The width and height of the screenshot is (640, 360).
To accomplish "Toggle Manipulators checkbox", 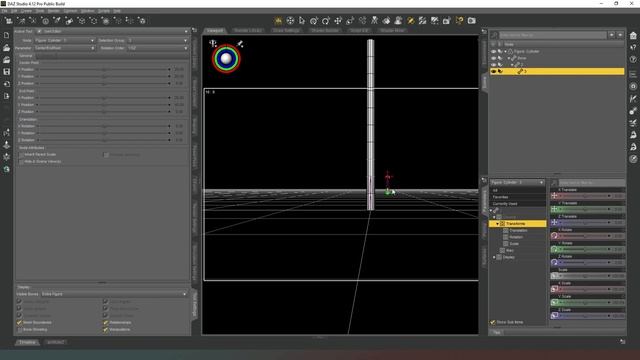I will tap(106, 329).
